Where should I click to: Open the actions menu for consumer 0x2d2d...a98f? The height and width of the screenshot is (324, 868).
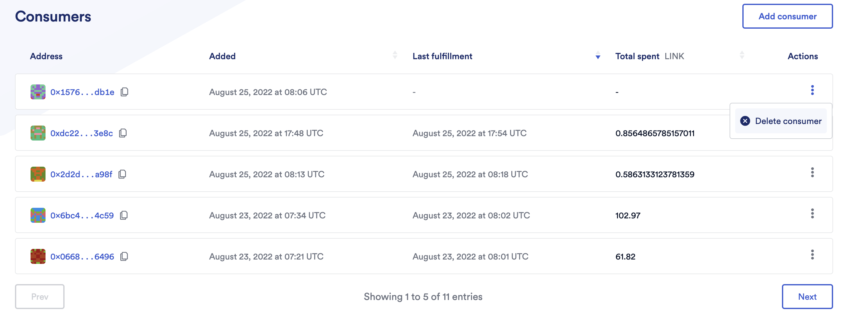813,173
